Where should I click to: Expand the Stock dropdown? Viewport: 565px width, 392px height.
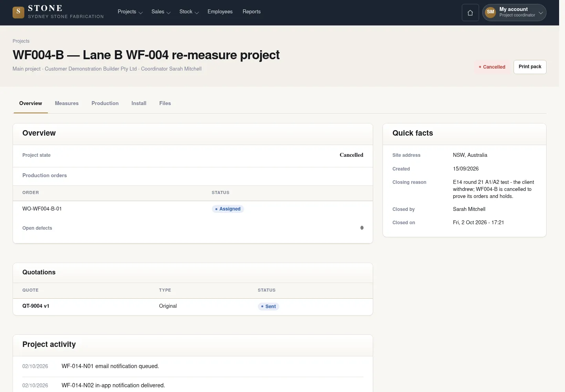click(189, 12)
